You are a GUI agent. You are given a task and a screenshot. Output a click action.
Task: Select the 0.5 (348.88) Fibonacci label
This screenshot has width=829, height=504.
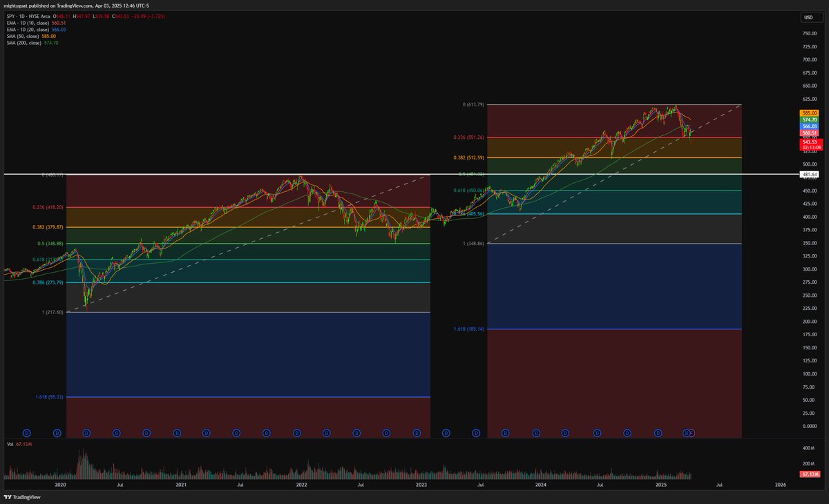pyautogui.click(x=50, y=244)
